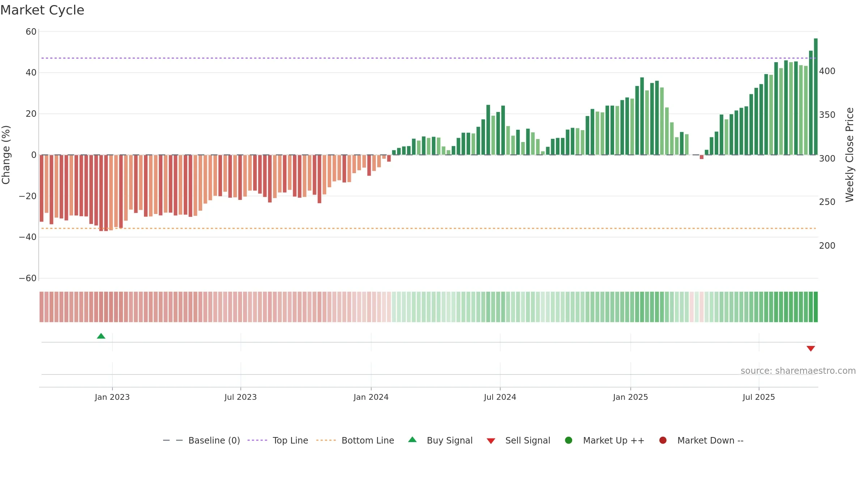The width and height of the screenshot is (868, 488).
Task: Click the Jan 2023 axis label
Action: coord(112,397)
